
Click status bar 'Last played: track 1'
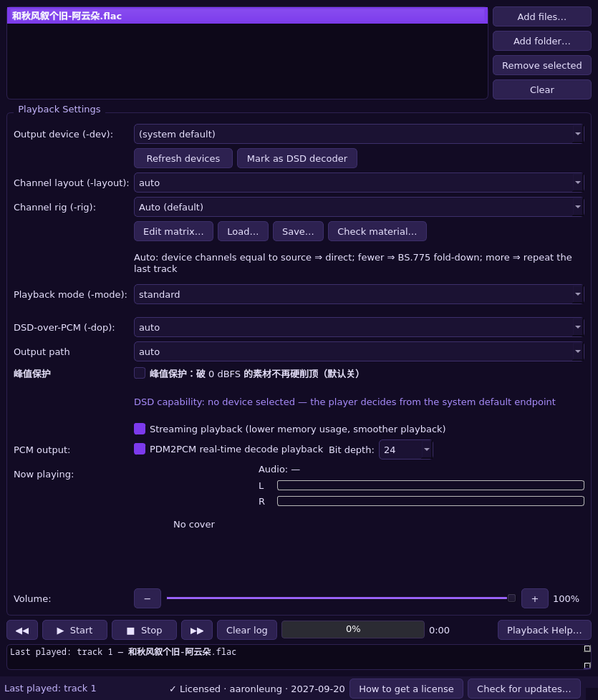pyautogui.click(x=50, y=688)
